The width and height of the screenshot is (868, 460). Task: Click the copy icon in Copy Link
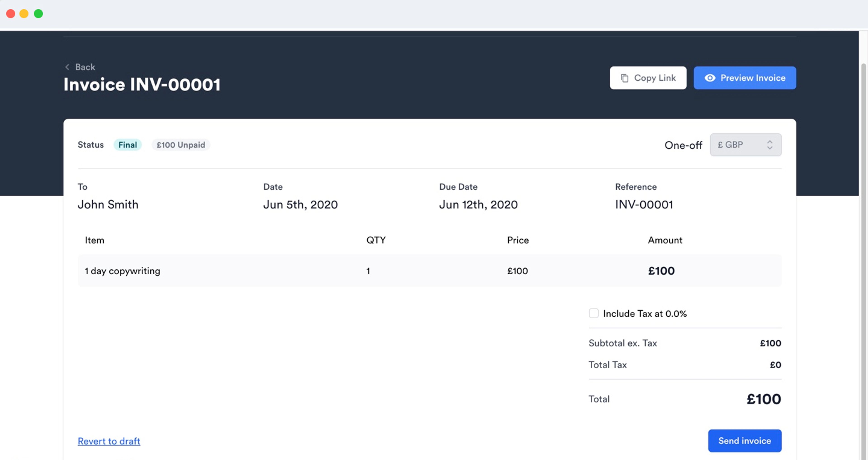click(x=624, y=78)
